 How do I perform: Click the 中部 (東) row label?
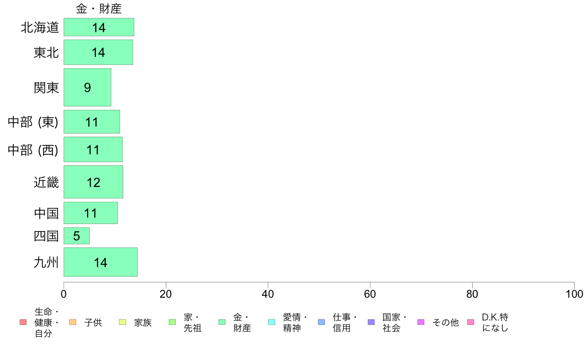point(33,122)
